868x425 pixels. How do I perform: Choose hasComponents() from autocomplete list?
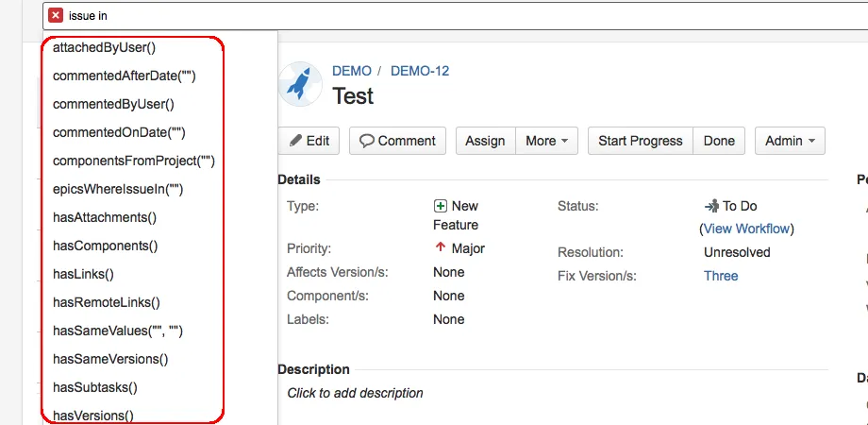105,246
